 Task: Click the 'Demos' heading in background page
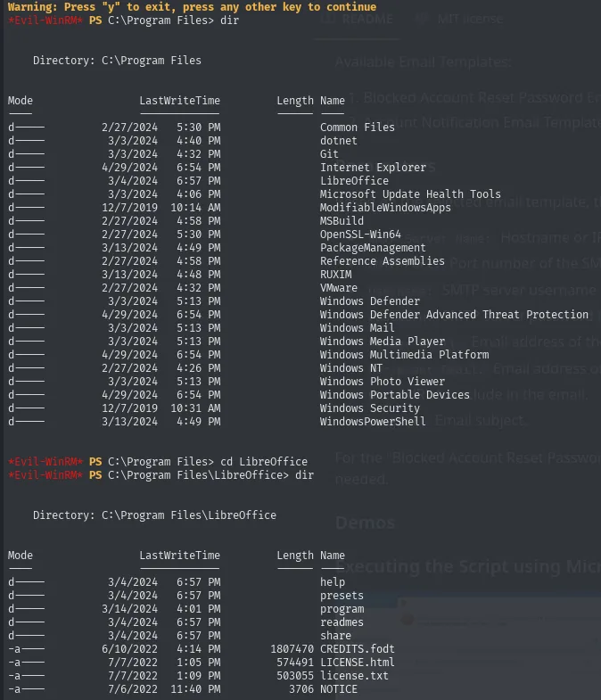[x=365, y=523]
